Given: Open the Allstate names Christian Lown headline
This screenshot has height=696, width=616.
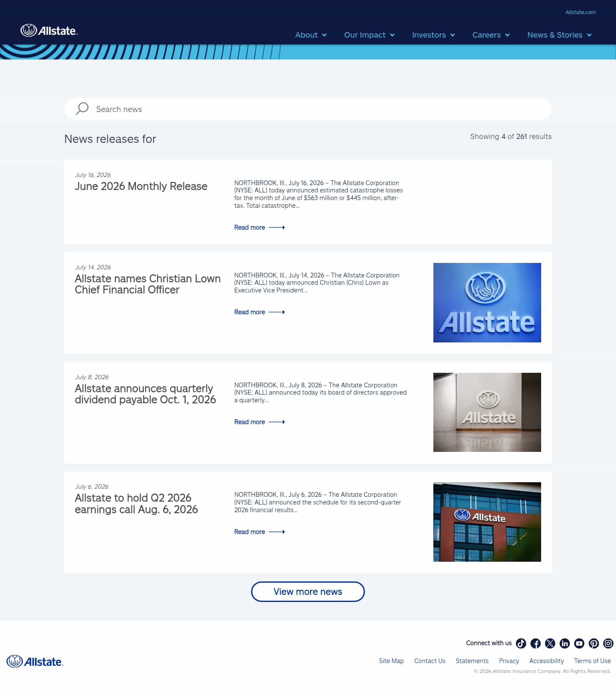Looking at the screenshot, I should coord(148,284).
